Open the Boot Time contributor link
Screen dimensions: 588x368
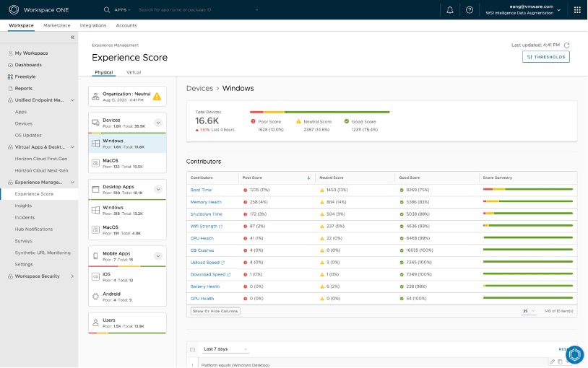[201, 190]
